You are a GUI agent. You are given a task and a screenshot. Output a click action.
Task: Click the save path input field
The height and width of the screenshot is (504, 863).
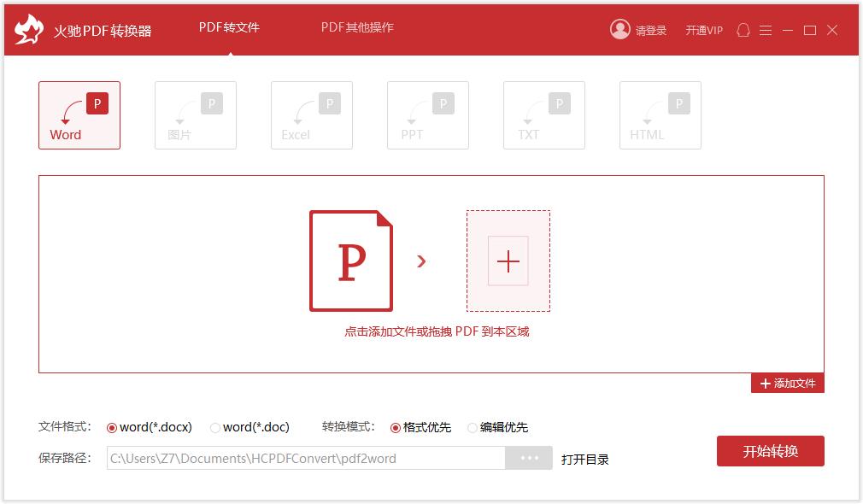[x=308, y=458]
